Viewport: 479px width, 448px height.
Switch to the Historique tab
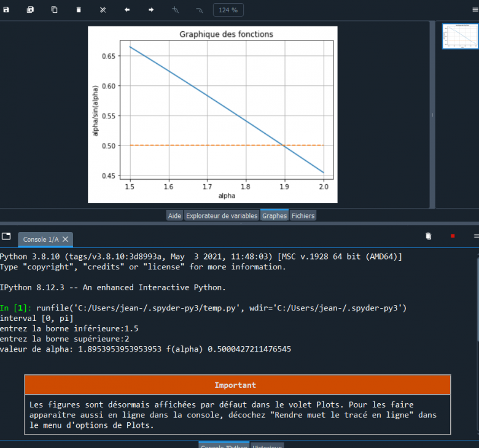tap(267, 446)
